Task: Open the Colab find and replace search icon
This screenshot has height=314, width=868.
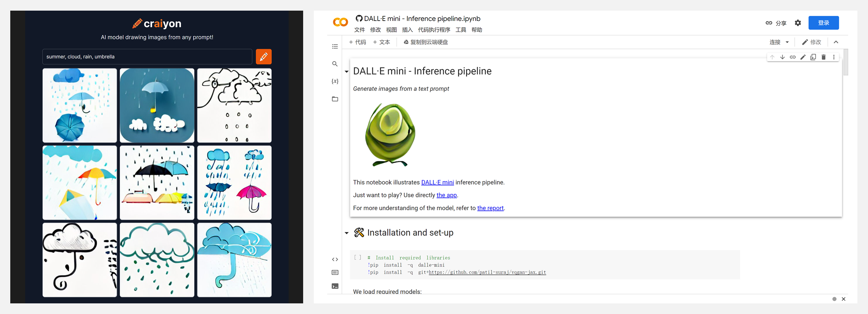Action: point(335,64)
